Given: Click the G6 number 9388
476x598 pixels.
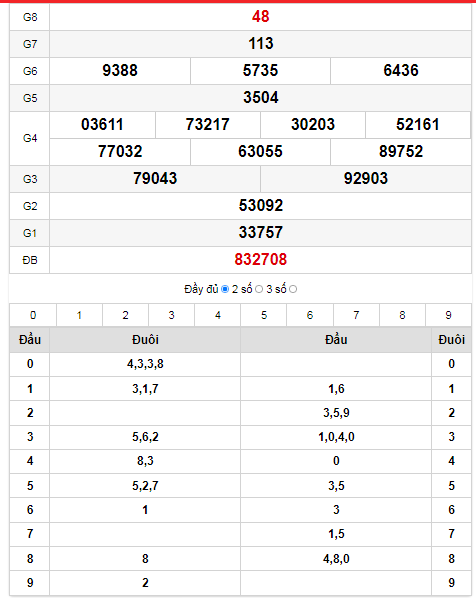Looking at the screenshot, I should pyautogui.click(x=120, y=71).
